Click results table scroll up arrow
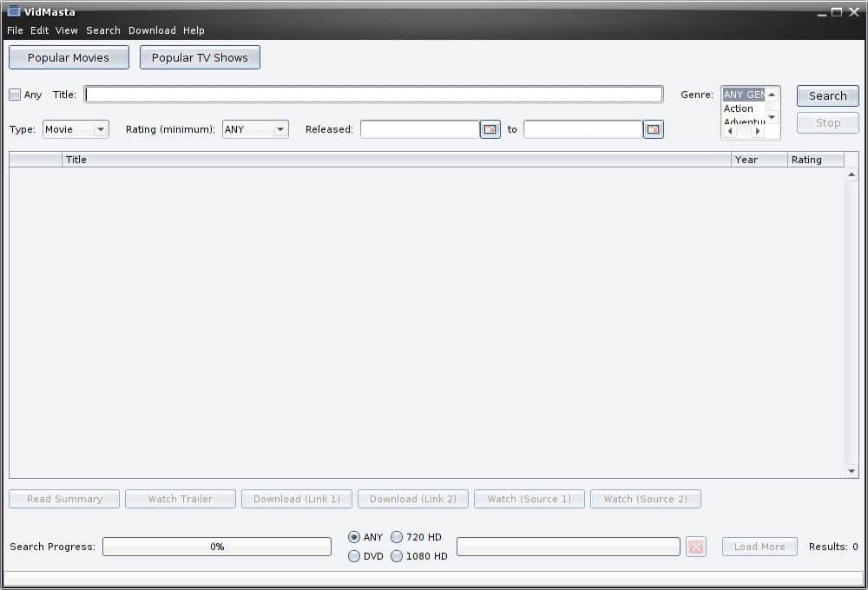The width and height of the screenshot is (868, 590). coord(852,175)
